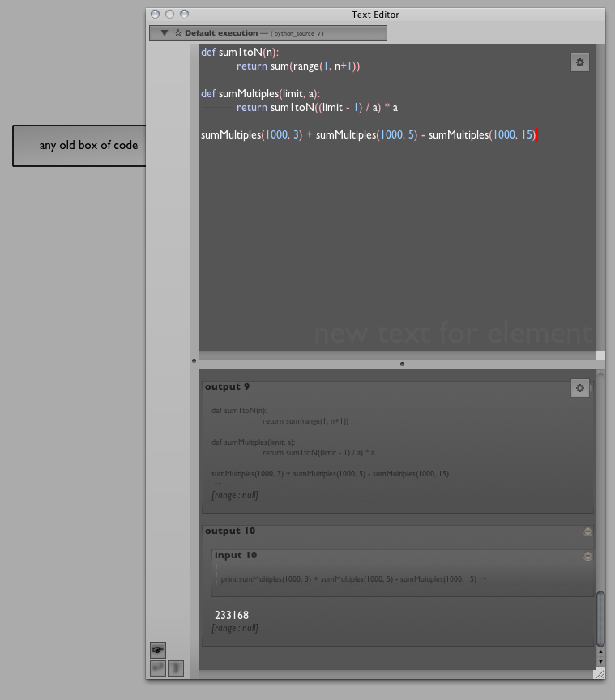
Task: Click the output pane vertical scrollbar thumb
Action: tap(600, 618)
